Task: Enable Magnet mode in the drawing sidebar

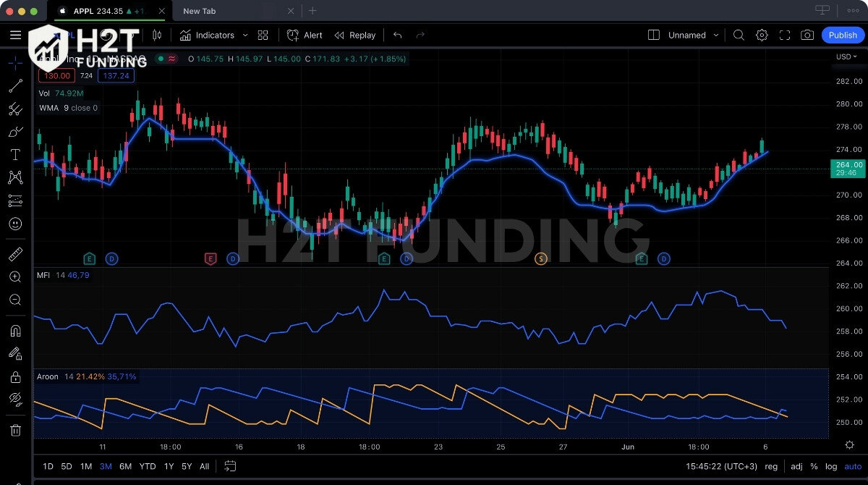Action: tap(14, 330)
